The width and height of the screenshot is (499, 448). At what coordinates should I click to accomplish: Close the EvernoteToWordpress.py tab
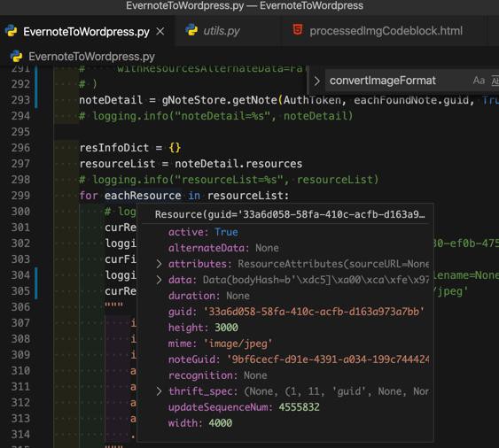click(x=160, y=32)
